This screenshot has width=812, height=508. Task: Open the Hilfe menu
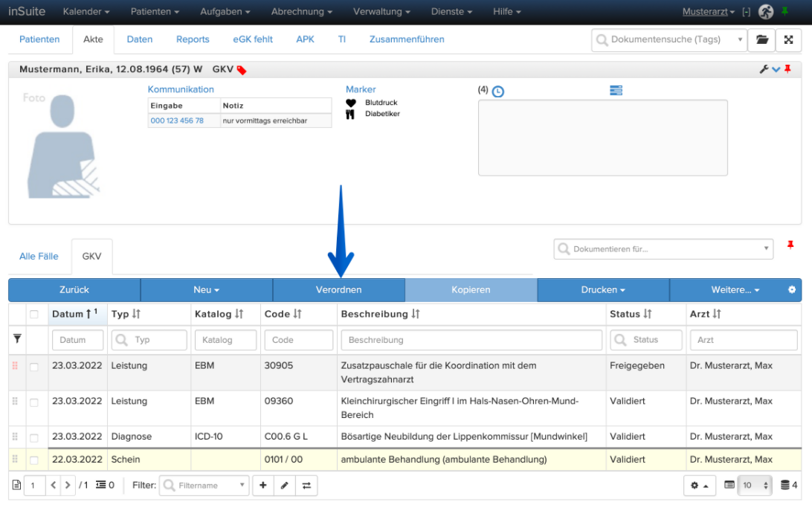point(507,11)
